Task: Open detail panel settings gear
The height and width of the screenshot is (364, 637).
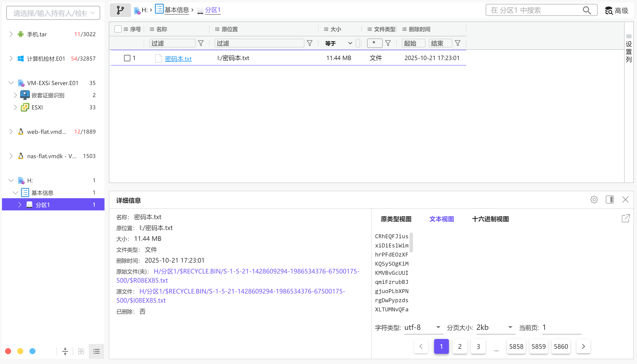Action: pos(594,200)
